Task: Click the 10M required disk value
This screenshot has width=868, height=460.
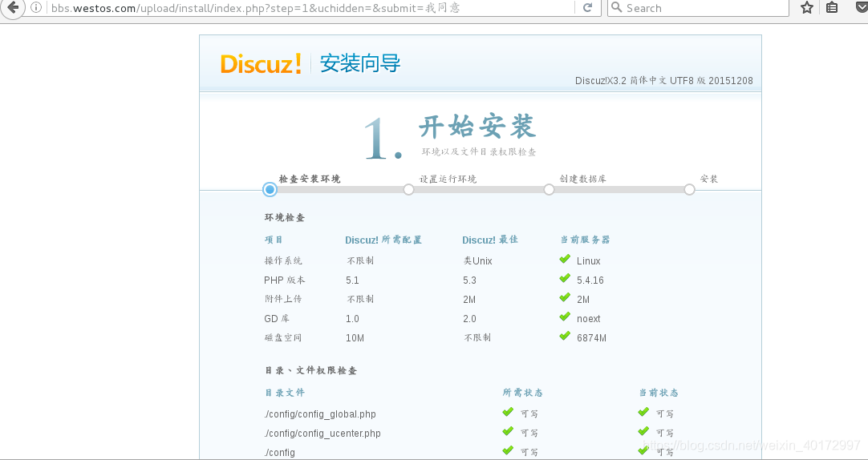Action: (x=355, y=338)
